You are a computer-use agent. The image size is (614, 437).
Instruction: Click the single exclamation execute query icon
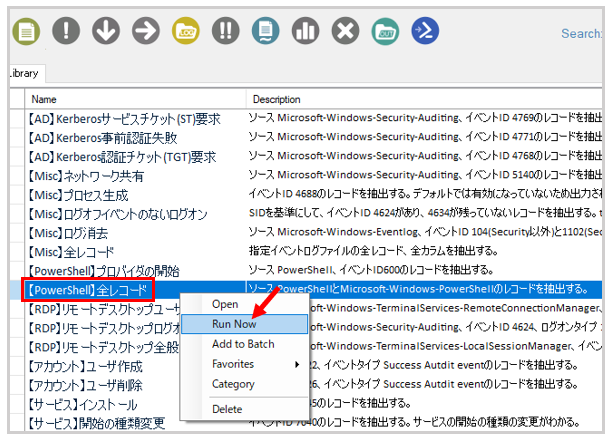pos(66,31)
